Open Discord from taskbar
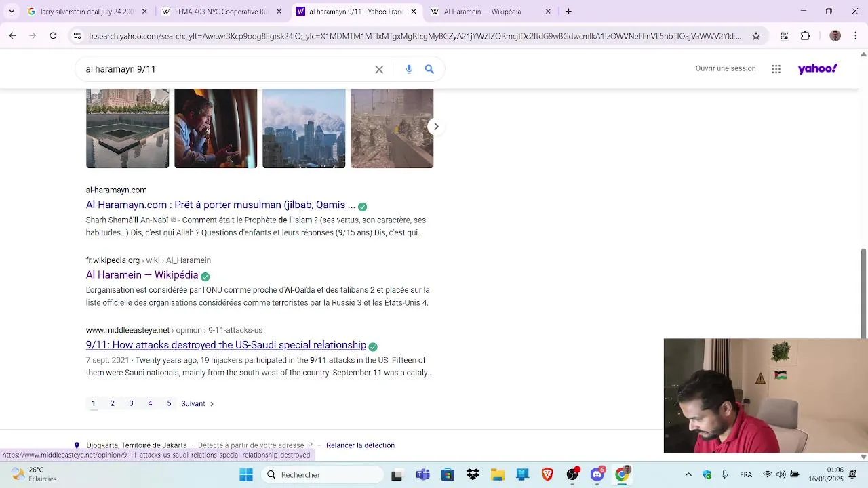Viewport: 868px width, 488px height. point(597,475)
